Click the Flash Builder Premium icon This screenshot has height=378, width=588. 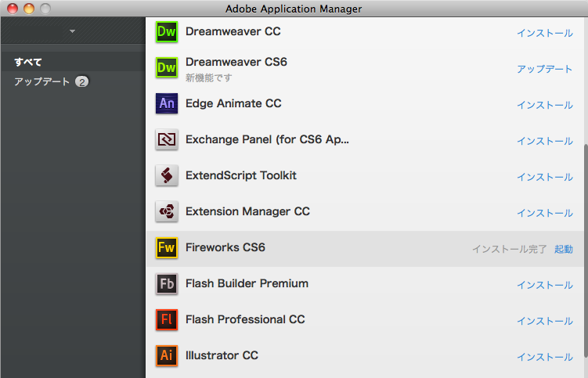coord(167,284)
